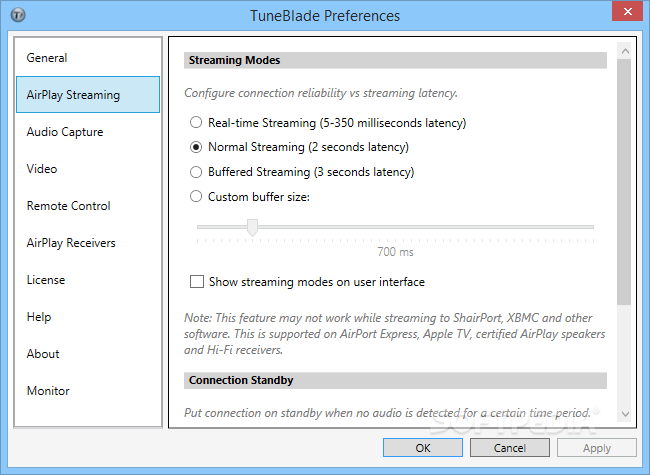Select the AirPlay Streaming section
Screen dimensions: 650x475
point(88,95)
